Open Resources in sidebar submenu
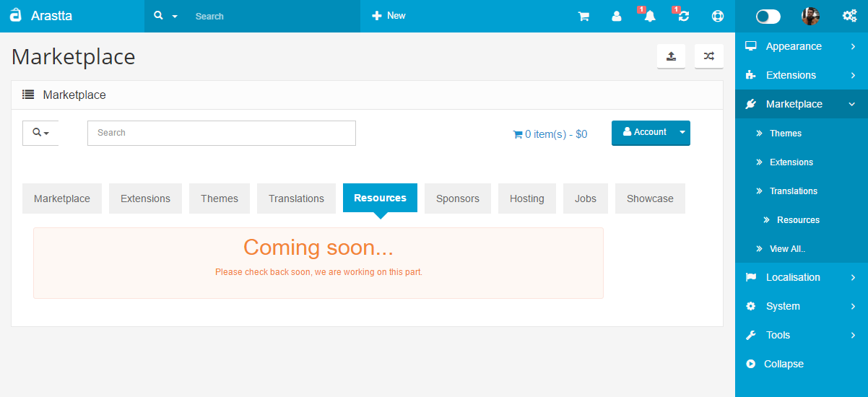 798,219
